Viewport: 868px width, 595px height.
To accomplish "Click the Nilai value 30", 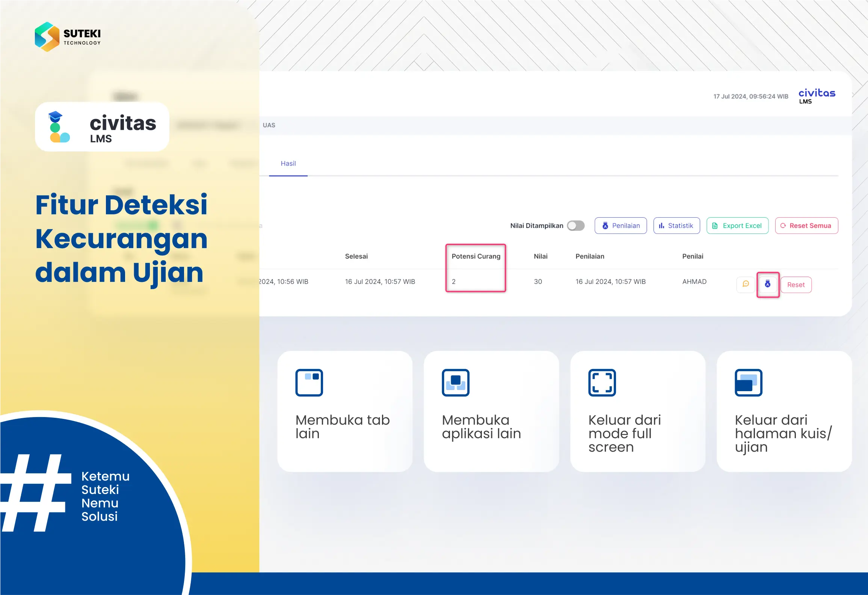I will (538, 282).
